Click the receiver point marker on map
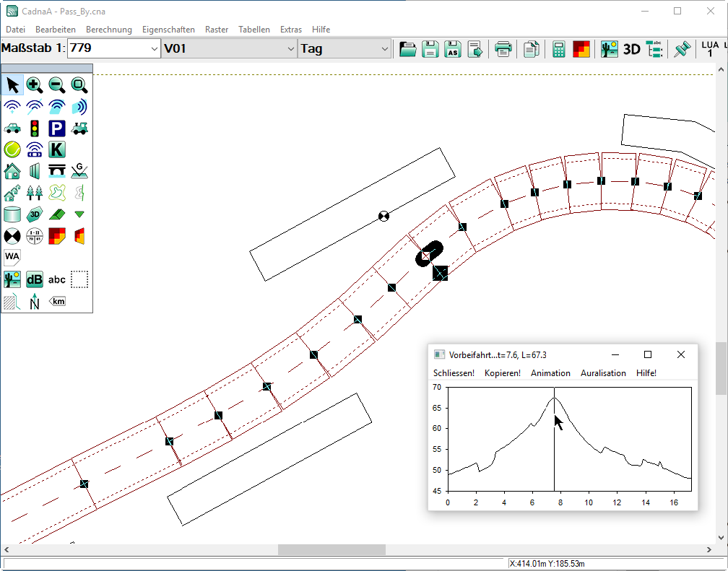Image resolution: width=728 pixels, height=571 pixels. point(383,216)
